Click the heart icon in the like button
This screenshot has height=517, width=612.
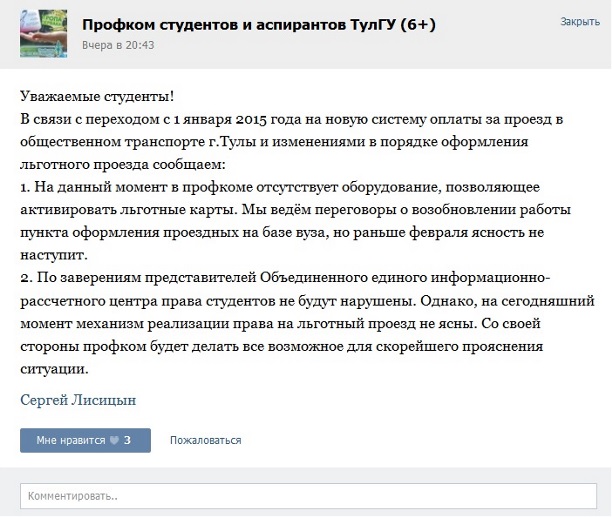tap(114, 440)
